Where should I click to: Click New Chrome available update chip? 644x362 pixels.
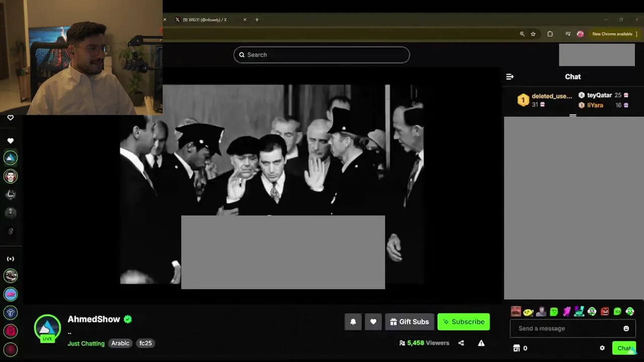[x=612, y=34]
